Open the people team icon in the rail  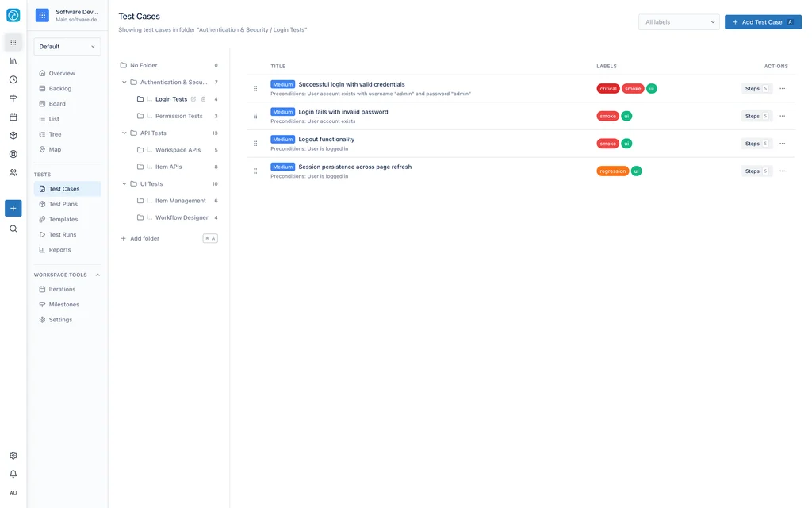(13, 173)
